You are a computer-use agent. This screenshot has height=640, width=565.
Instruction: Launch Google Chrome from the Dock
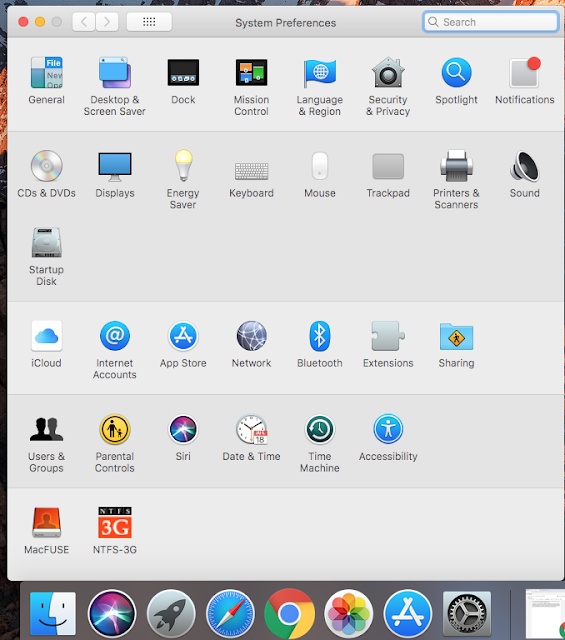(x=289, y=613)
